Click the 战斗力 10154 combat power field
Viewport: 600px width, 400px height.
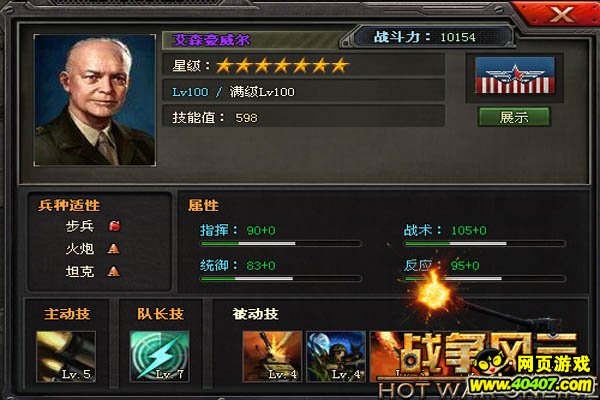[433, 37]
